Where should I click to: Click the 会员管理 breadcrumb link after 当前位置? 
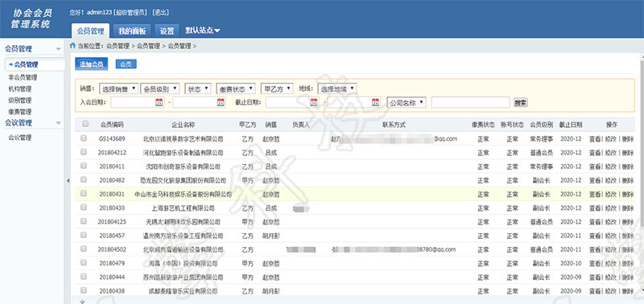(118, 46)
